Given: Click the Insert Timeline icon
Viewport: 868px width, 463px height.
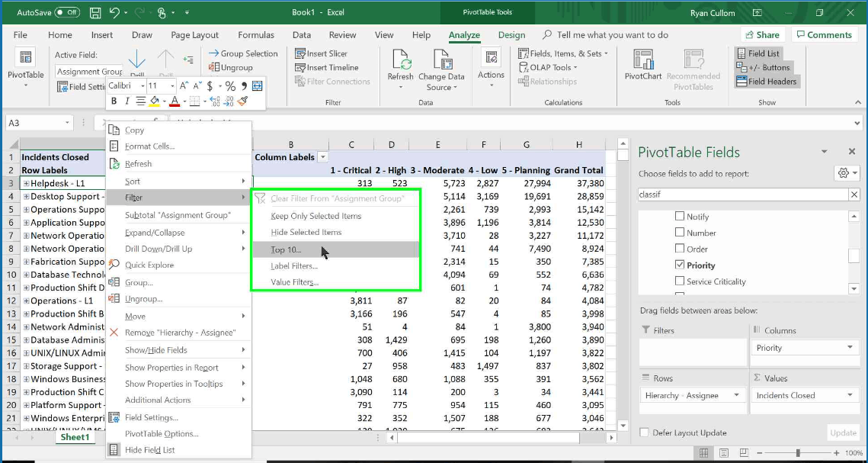Looking at the screenshot, I should 300,68.
